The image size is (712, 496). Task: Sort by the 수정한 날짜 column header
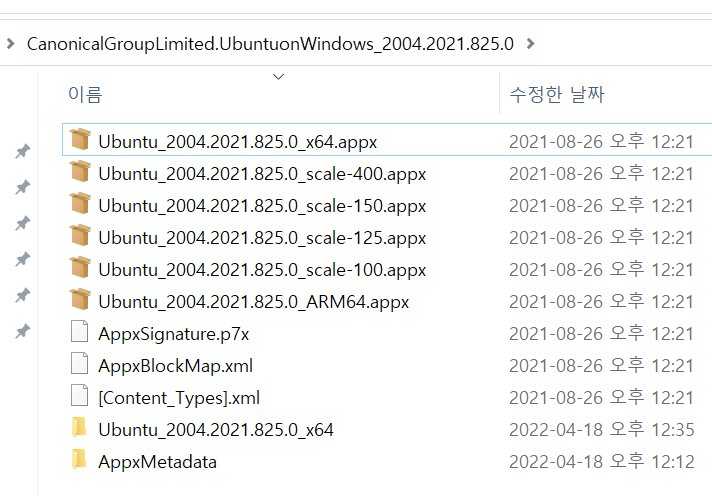557,94
